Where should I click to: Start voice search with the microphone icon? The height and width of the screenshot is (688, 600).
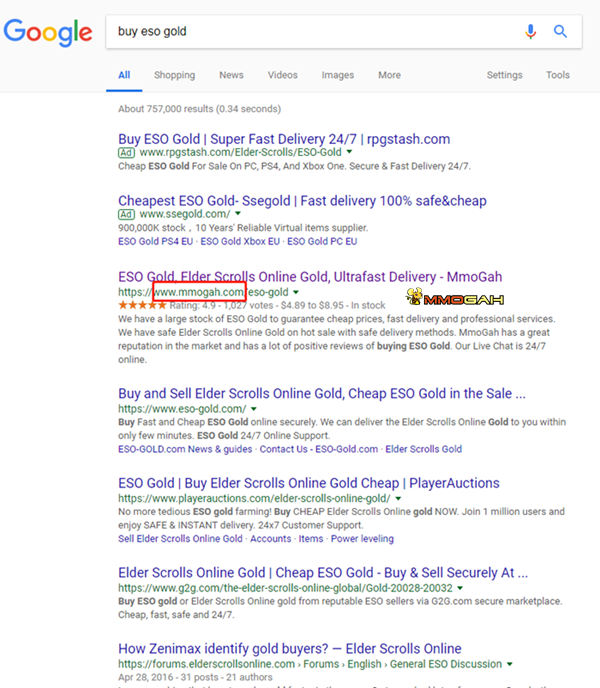point(531,32)
